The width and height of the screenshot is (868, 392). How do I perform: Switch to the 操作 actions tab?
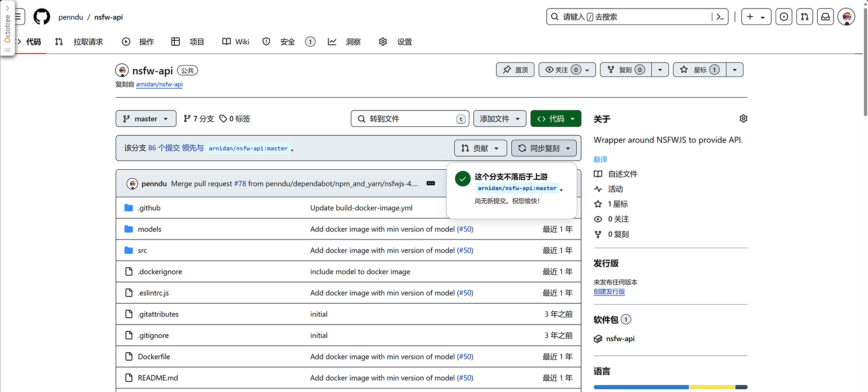[138, 42]
